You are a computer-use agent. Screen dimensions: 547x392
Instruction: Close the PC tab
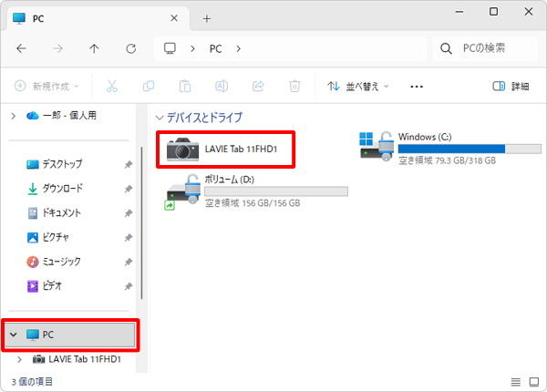pos(174,18)
